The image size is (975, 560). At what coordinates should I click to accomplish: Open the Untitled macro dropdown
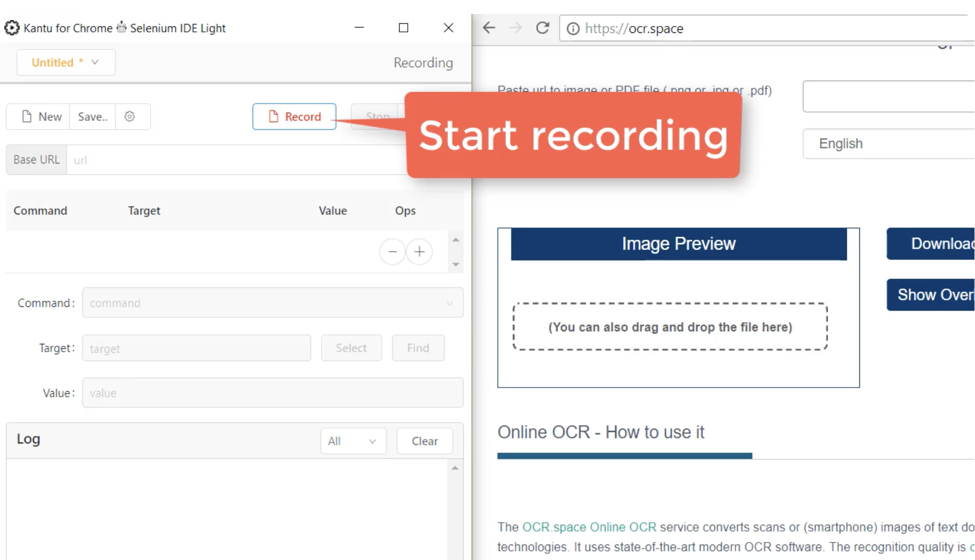pyautogui.click(x=66, y=62)
